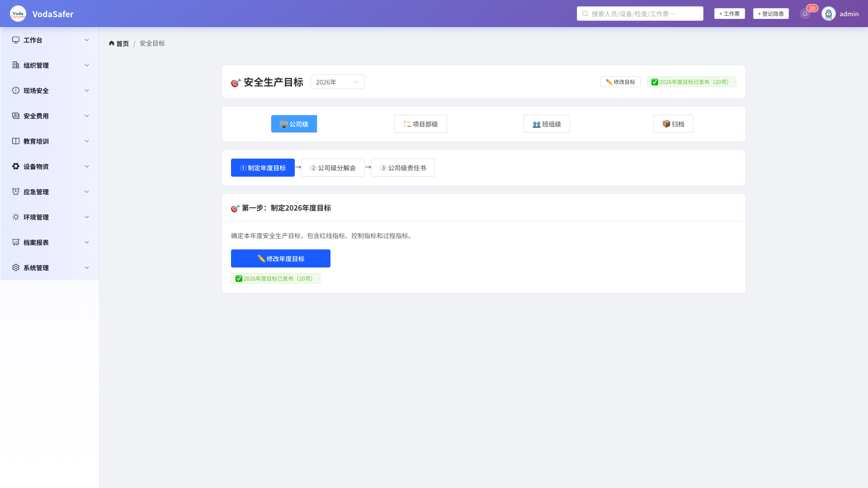This screenshot has width=868, height=488.
Task: Switch to the 项目部级 tab
Action: [x=420, y=124]
